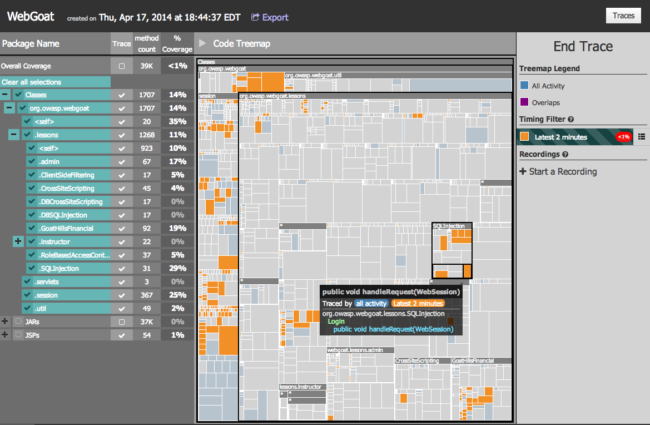This screenshot has height=425, width=650.
Task: Toggle trace checkmark for .RoleBasedAccessCont...
Action: 121,255
